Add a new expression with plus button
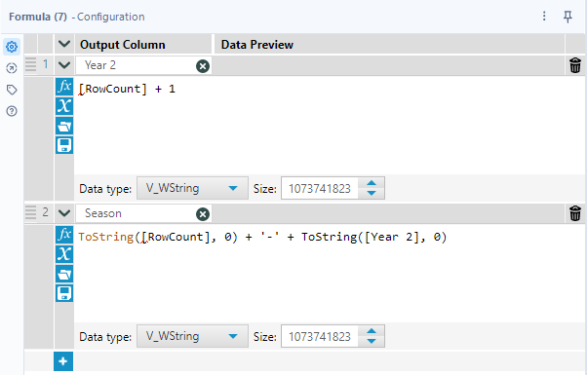 [x=63, y=361]
